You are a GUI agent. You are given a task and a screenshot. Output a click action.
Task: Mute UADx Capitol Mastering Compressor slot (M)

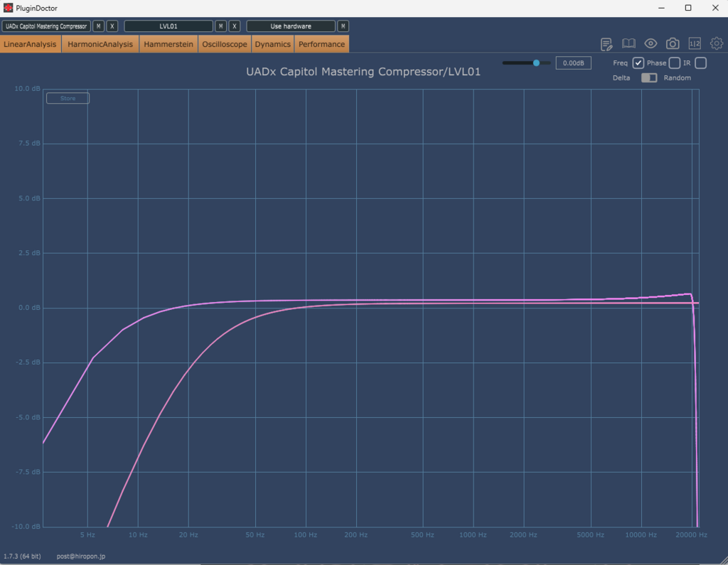[98, 26]
